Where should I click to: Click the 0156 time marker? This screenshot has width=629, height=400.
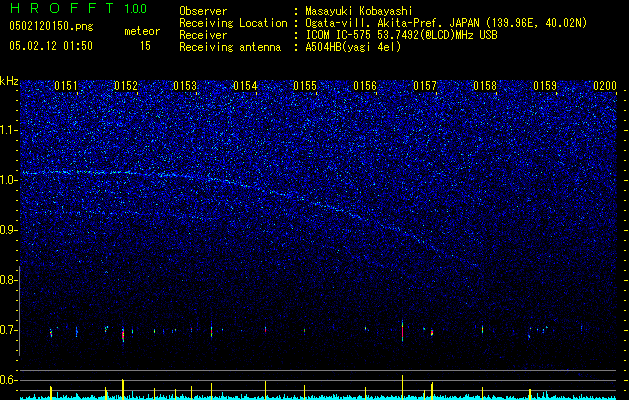coord(365,86)
